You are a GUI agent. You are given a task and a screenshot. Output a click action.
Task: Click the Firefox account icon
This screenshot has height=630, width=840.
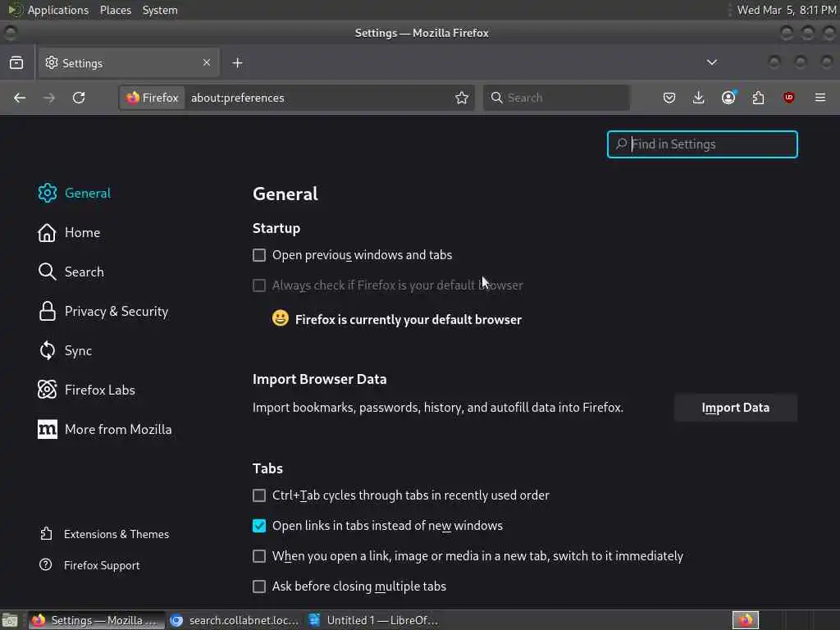(x=728, y=98)
